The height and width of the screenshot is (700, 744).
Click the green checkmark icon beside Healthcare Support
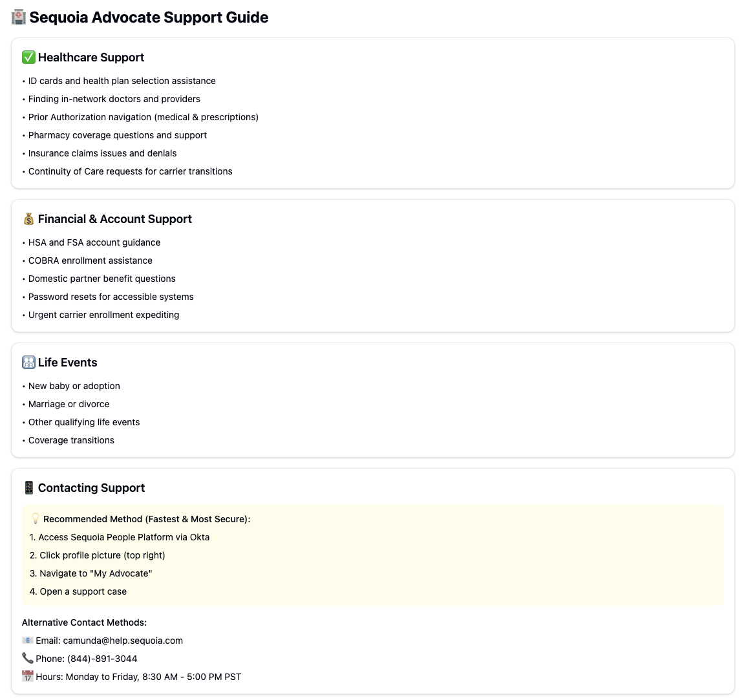point(28,58)
